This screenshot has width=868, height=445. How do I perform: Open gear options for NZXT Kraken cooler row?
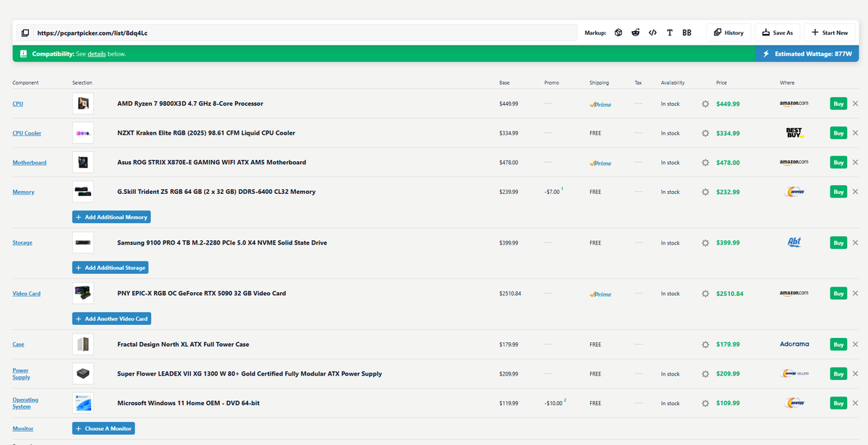coord(705,133)
